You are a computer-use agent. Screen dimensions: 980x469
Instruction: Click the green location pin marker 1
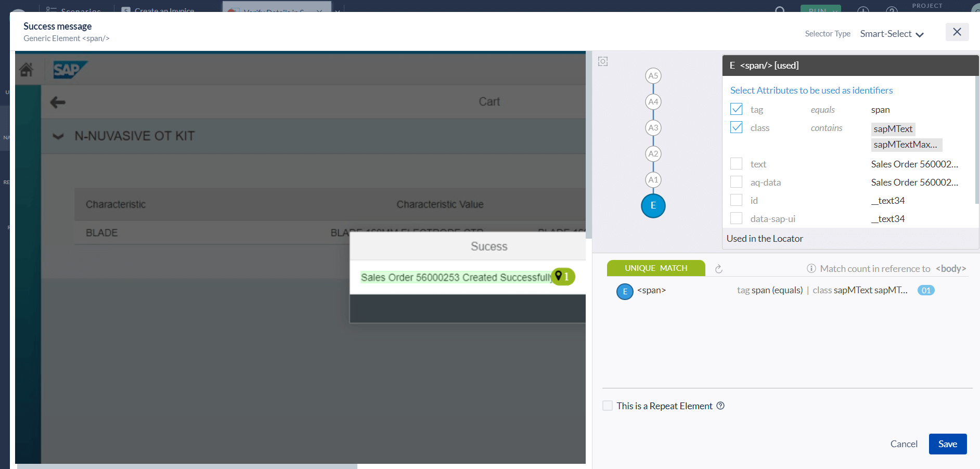[x=563, y=277]
